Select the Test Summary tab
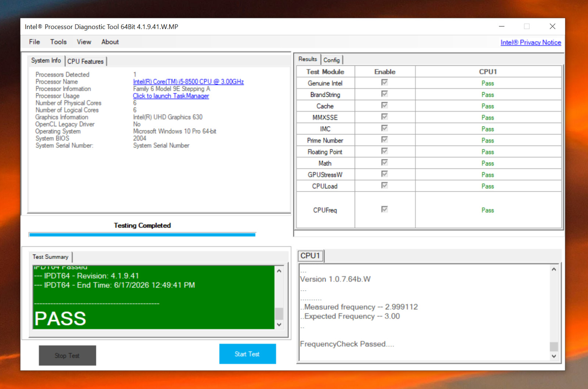Viewport: 588px width, 389px height. [x=50, y=257]
